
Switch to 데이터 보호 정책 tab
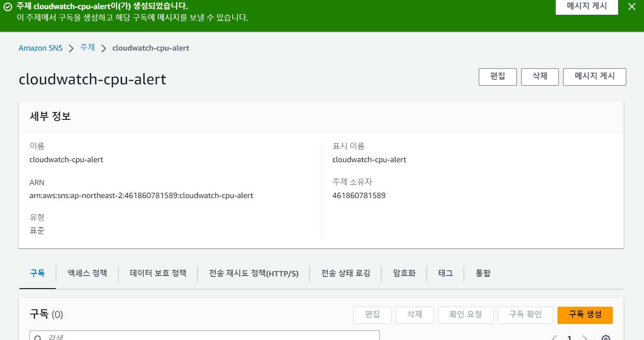[x=158, y=273]
